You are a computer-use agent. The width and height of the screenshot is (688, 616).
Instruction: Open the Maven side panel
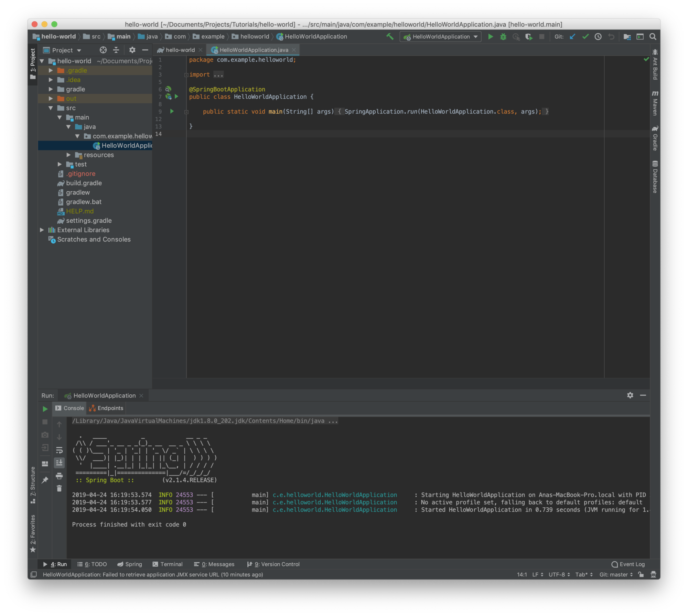click(x=655, y=103)
